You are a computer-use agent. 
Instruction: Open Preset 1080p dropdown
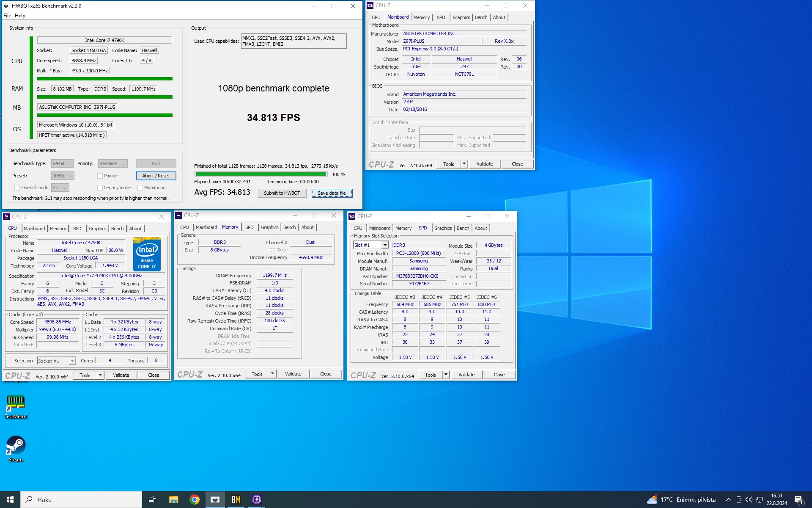(x=63, y=176)
